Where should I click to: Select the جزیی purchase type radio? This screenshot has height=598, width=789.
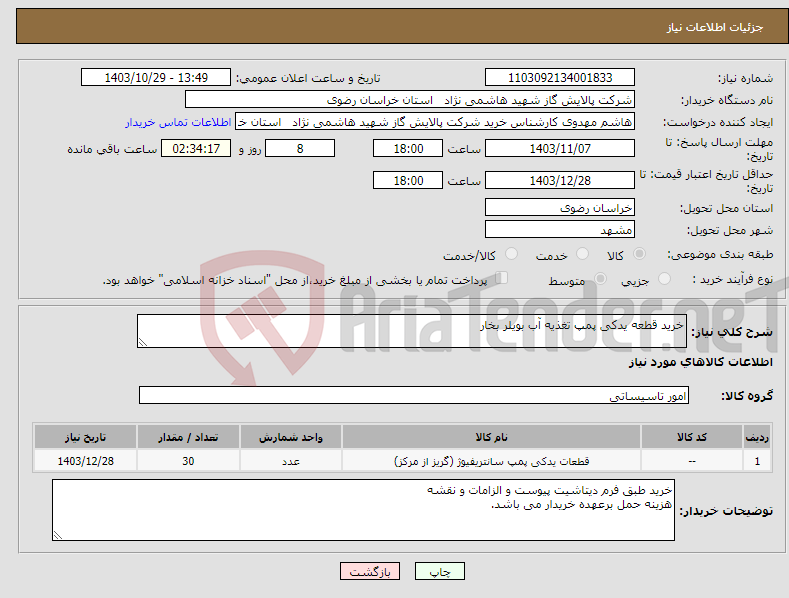pyautogui.click(x=664, y=278)
